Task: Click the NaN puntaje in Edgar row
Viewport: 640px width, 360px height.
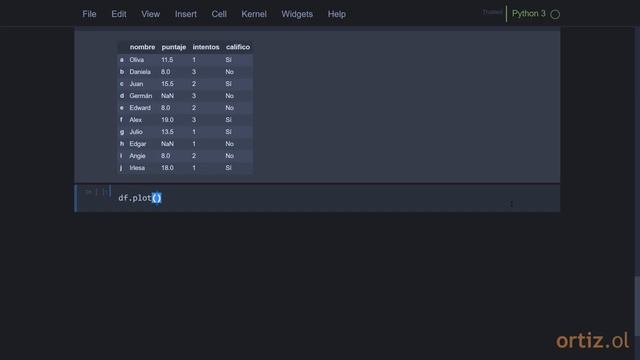Action: point(167,144)
